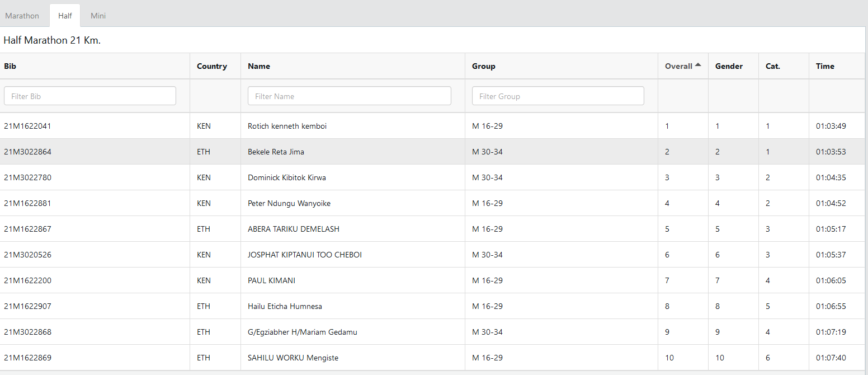Click PAUL KIMANI in the results
Screen dimensions: 868x375
coord(271,280)
